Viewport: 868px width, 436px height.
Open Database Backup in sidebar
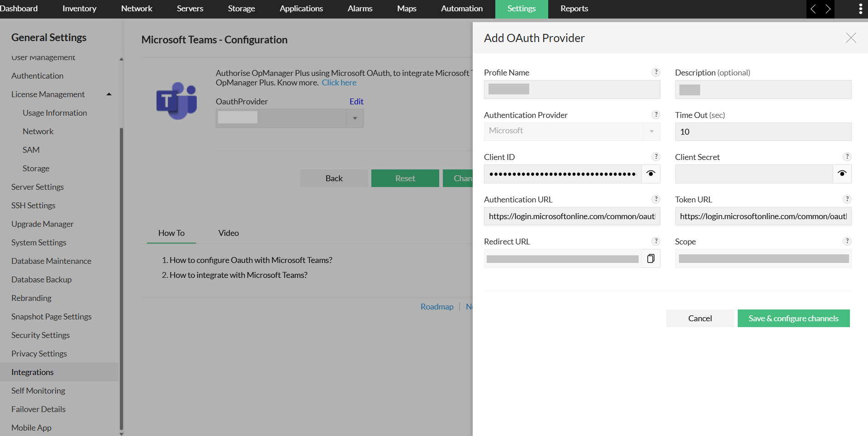click(42, 280)
